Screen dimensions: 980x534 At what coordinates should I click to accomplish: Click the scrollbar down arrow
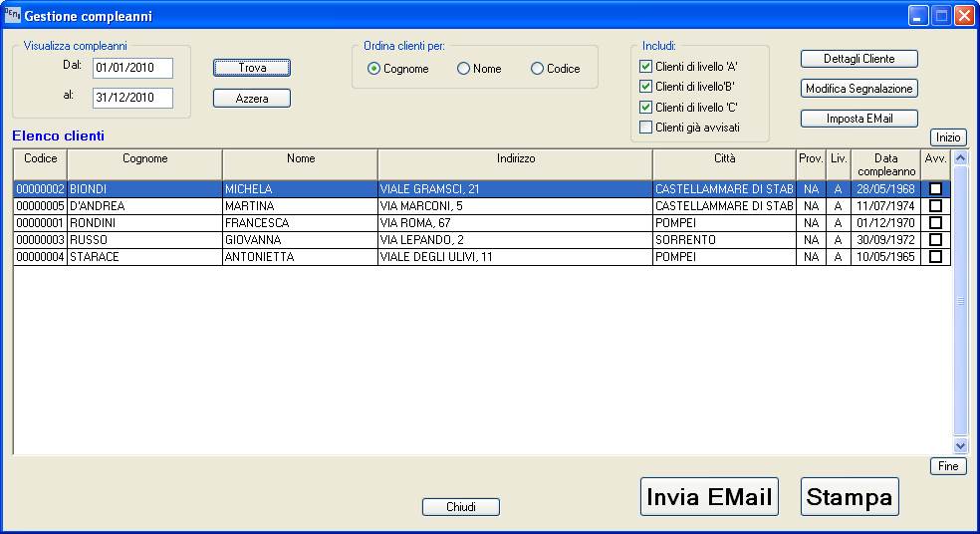pos(961,445)
